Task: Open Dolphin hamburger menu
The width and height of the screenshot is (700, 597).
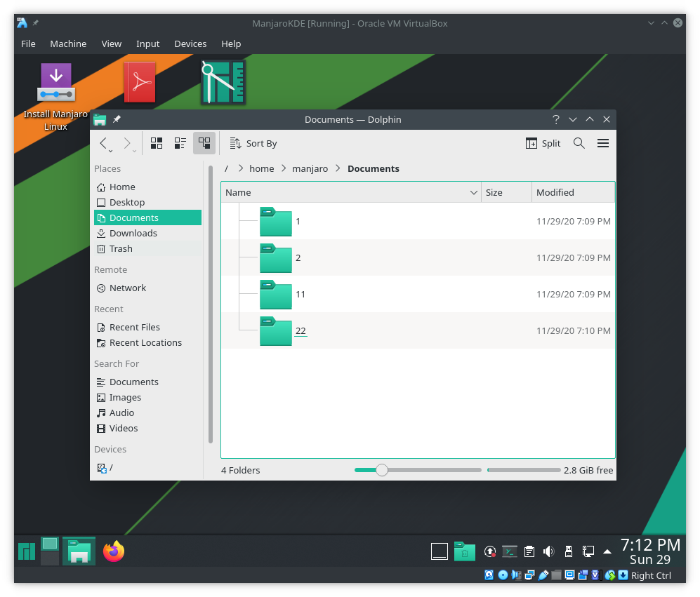Action: coord(603,143)
